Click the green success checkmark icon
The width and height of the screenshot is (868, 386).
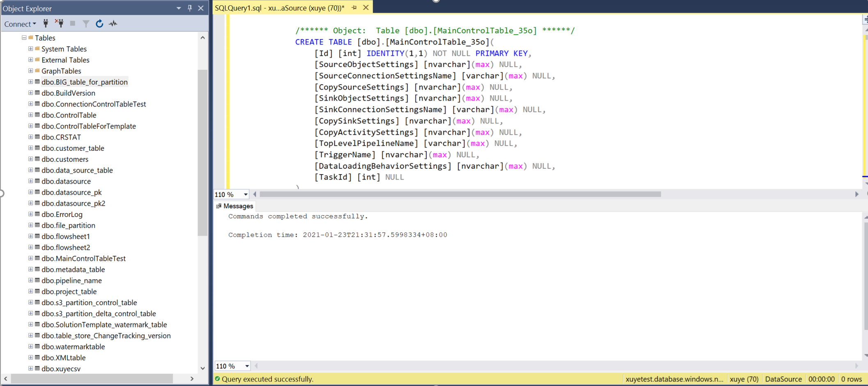click(x=217, y=379)
